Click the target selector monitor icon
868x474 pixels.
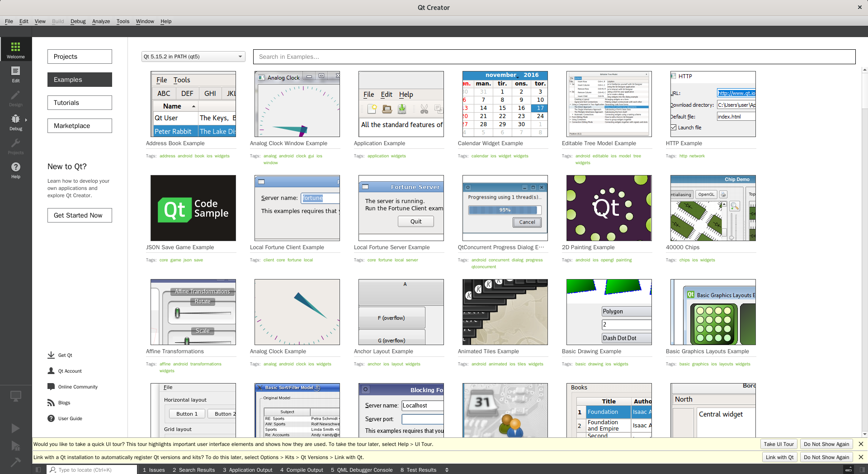coord(16,396)
